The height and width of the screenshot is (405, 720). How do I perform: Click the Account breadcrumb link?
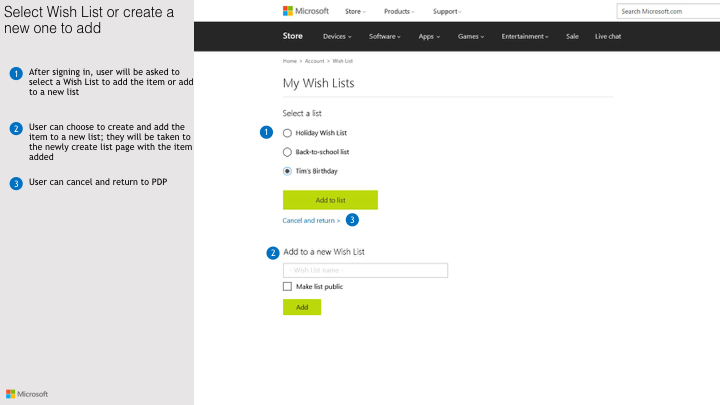[315, 61]
